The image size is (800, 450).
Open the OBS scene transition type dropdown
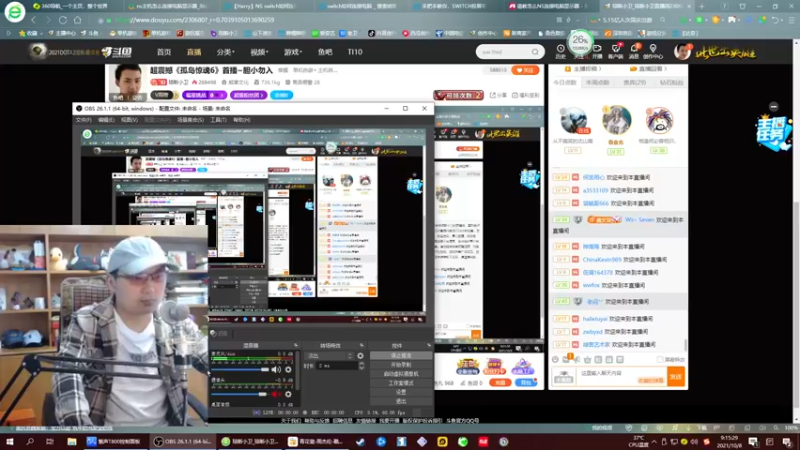(329, 356)
